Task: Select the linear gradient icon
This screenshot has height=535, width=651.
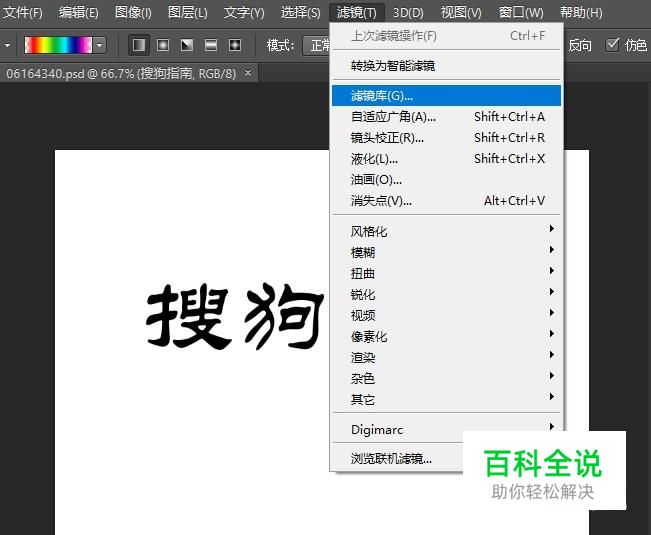Action: tap(139, 45)
